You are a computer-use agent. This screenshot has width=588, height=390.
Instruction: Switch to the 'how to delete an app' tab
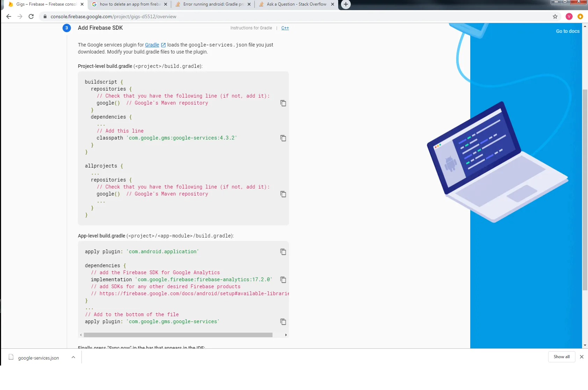[129, 4]
